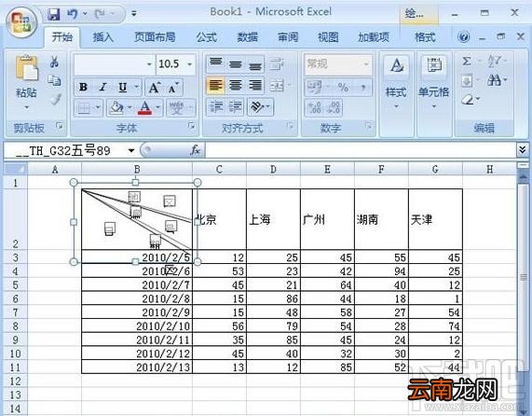
Task: Open Excel help question mark
Action: tap(463, 36)
